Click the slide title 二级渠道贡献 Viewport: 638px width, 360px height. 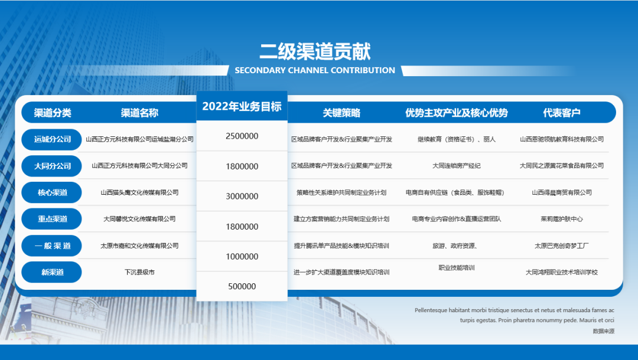click(315, 51)
